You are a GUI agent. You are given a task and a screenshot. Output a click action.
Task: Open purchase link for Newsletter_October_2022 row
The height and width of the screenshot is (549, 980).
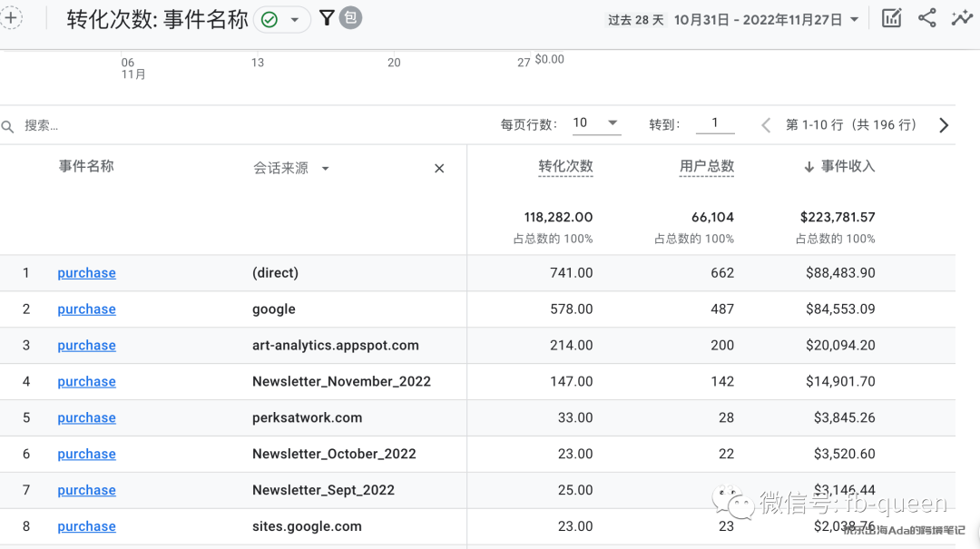(x=86, y=455)
